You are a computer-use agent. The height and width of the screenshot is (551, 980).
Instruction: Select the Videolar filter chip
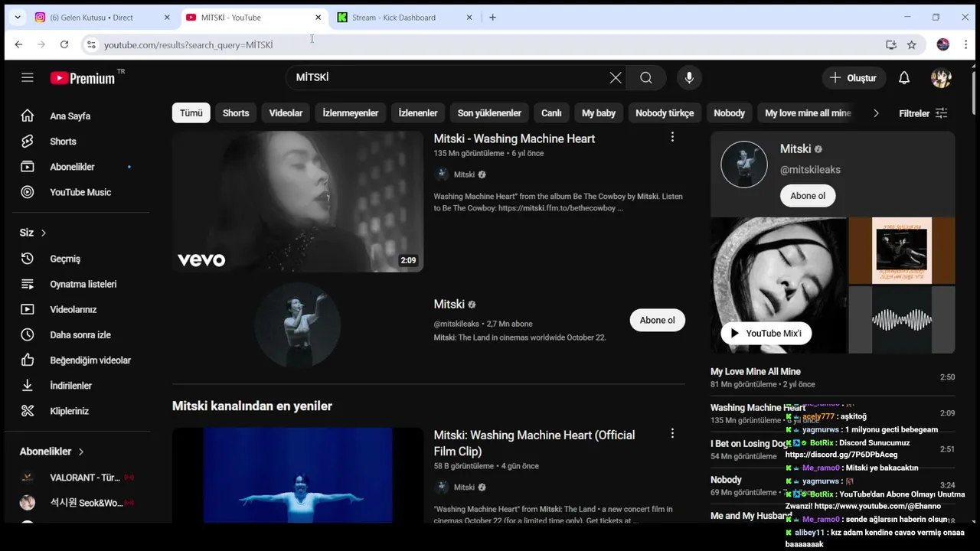coord(286,113)
